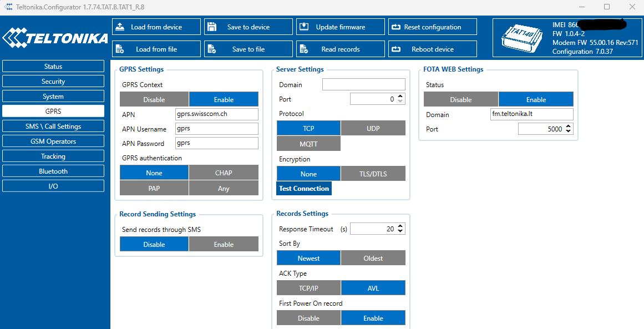The width and height of the screenshot is (644, 329).
Task: Click the APN input field
Action: [217, 114]
